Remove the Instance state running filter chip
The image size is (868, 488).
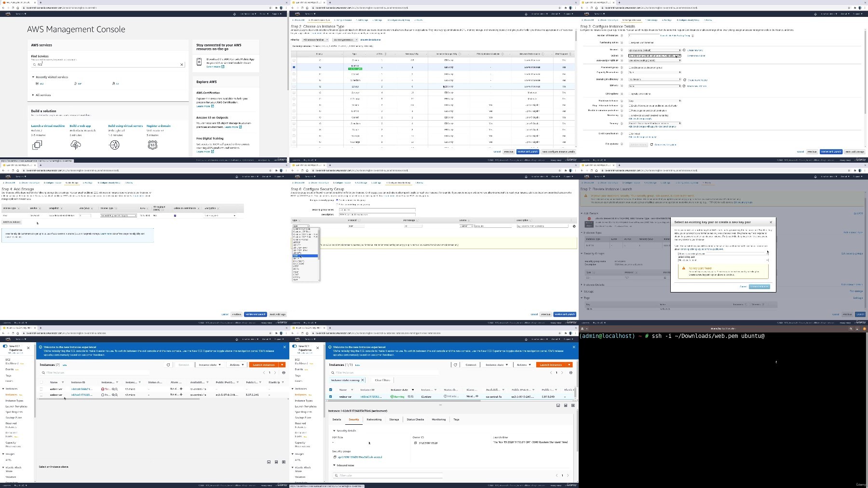(x=363, y=380)
